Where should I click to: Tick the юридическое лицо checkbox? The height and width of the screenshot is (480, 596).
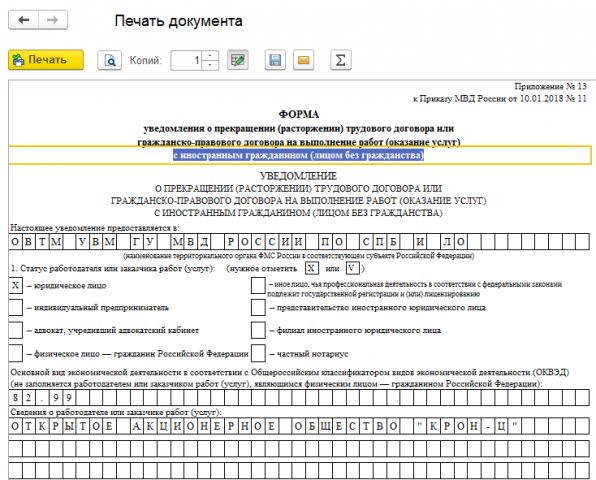click(15, 285)
